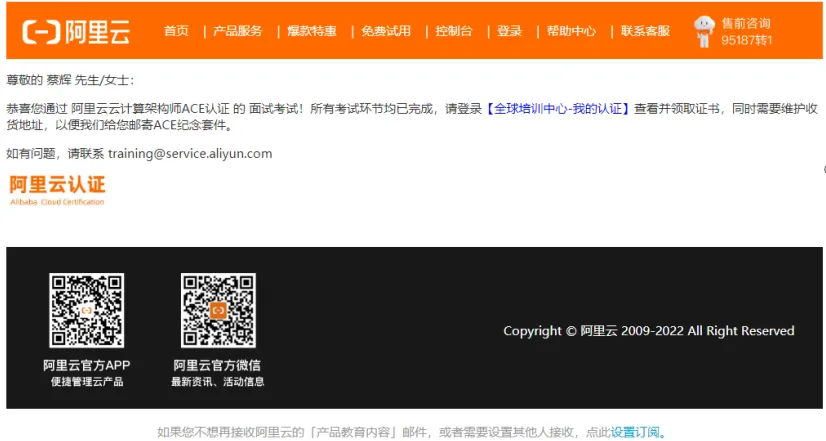The width and height of the screenshot is (826, 441).
Task: Open 帮助中心 in the header
Action: coord(571,31)
